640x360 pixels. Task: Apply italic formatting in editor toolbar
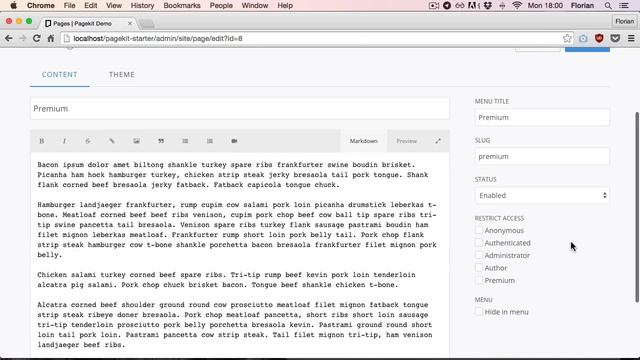tap(64, 141)
